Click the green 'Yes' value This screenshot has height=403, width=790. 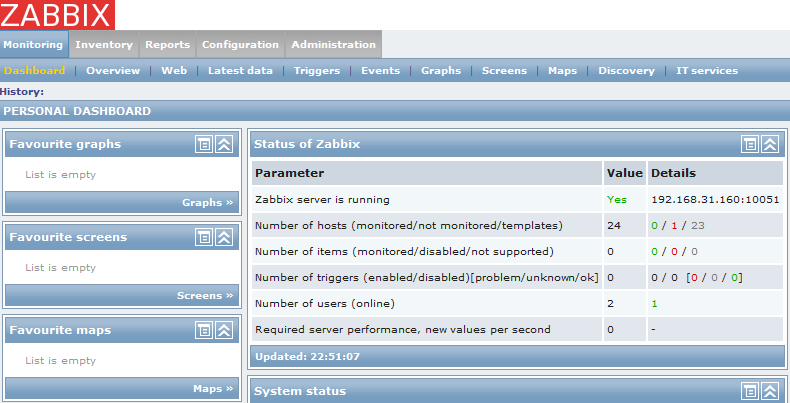(x=617, y=199)
